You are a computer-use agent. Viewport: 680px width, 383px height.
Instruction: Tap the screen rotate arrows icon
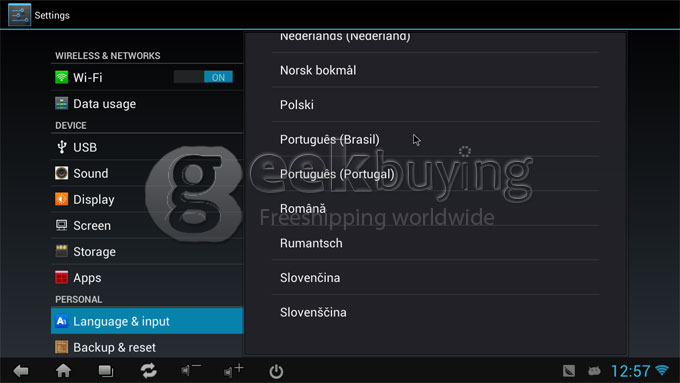pos(148,371)
